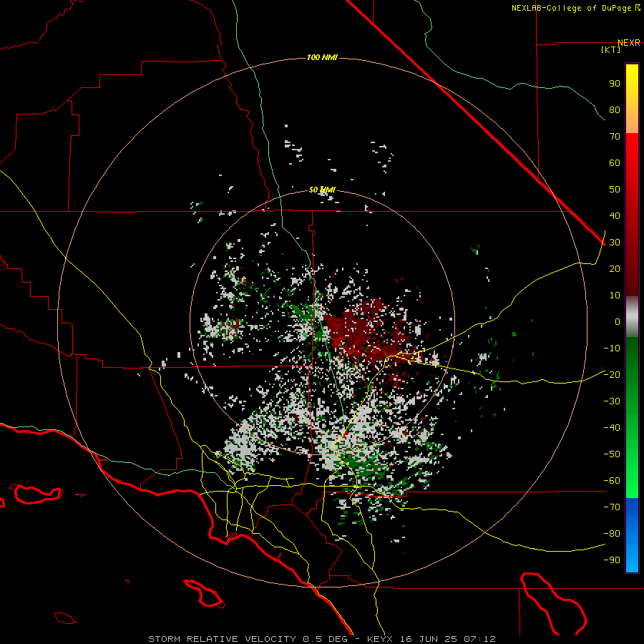Click the blue bottom segment of color bar
Screen dimensions: 644x644
(632, 535)
